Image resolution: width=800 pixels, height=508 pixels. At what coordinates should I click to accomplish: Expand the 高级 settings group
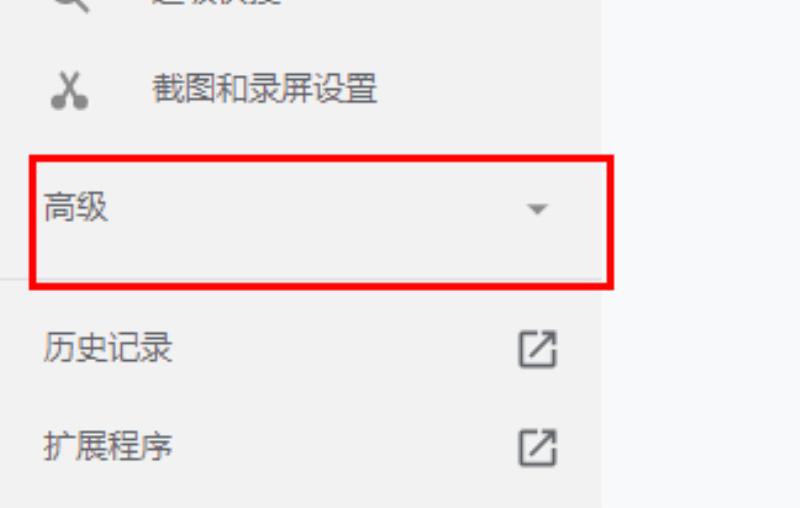coord(321,222)
